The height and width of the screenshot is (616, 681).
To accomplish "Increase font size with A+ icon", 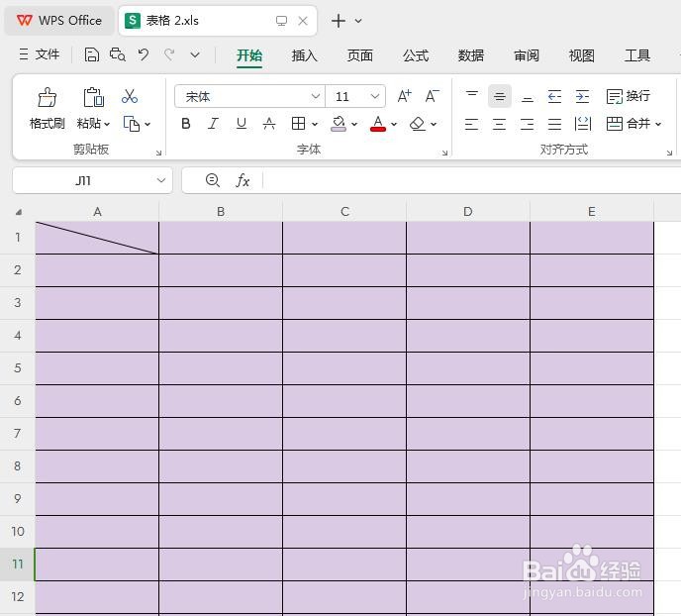I will click(x=404, y=96).
